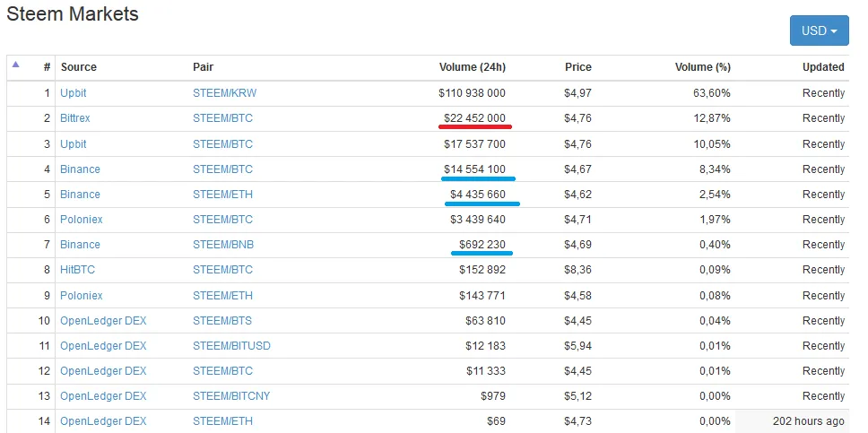This screenshot has height=433, width=868.
Task: Select volume value $14 554 100
Action: tap(475, 169)
